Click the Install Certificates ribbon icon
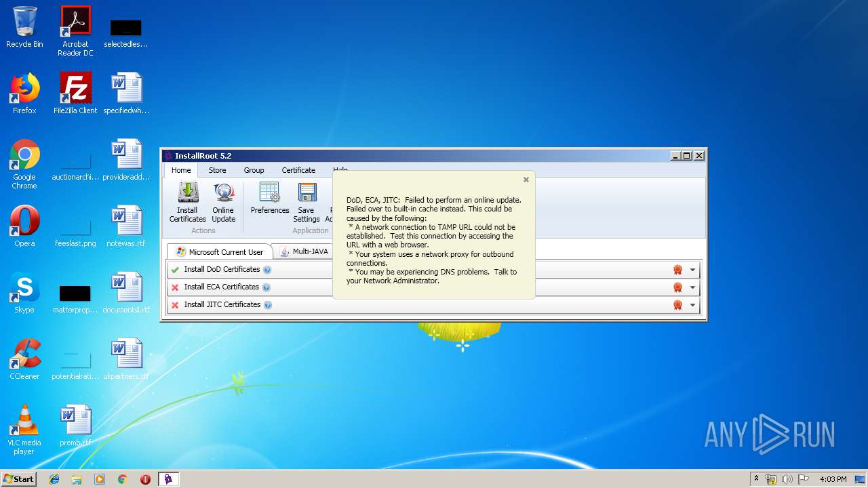This screenshot has height=488, width=868. pos(188,202)
